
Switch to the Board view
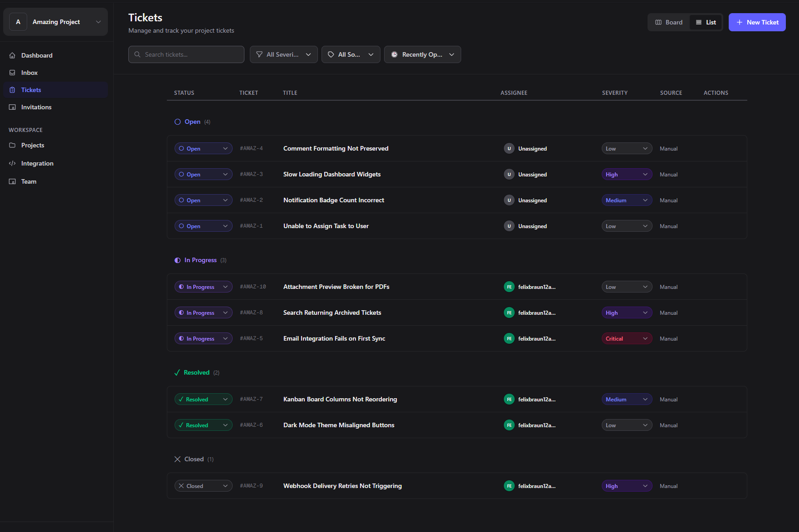point(668,22)
